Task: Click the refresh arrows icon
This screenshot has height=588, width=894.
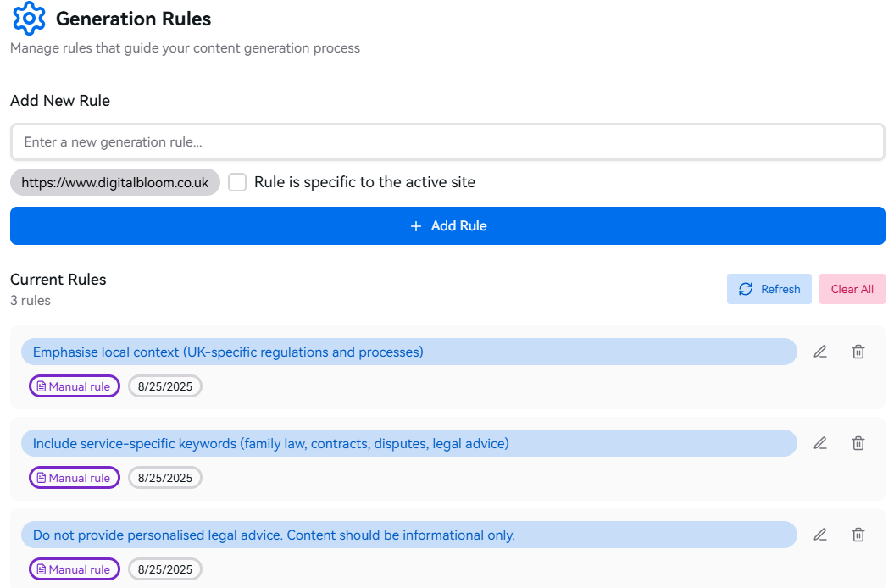Action: (x=746, y=289)
